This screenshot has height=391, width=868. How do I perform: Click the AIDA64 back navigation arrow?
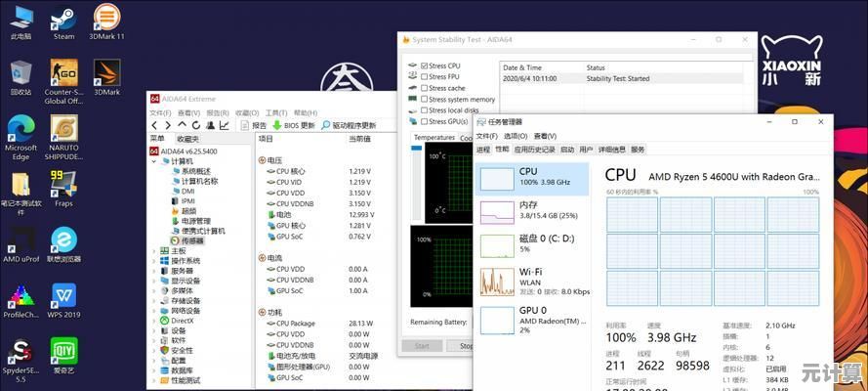point(154,125)
